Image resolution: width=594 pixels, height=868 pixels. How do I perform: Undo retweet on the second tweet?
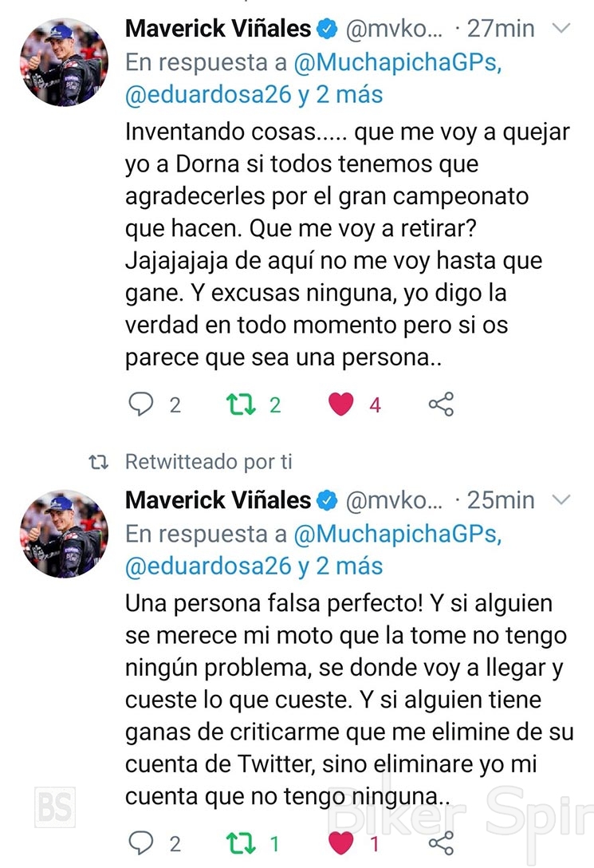point(238,842)
